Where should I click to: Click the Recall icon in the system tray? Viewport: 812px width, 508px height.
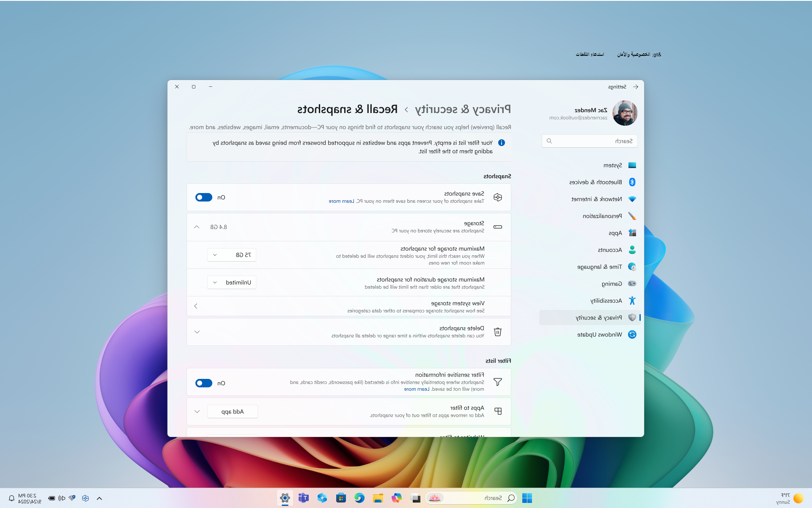[85, 498]
